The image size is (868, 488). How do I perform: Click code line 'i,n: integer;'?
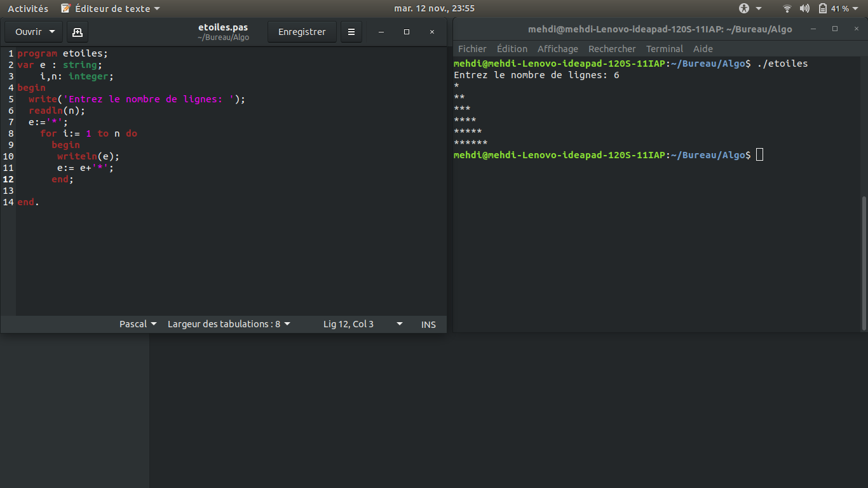click(77, 76)
